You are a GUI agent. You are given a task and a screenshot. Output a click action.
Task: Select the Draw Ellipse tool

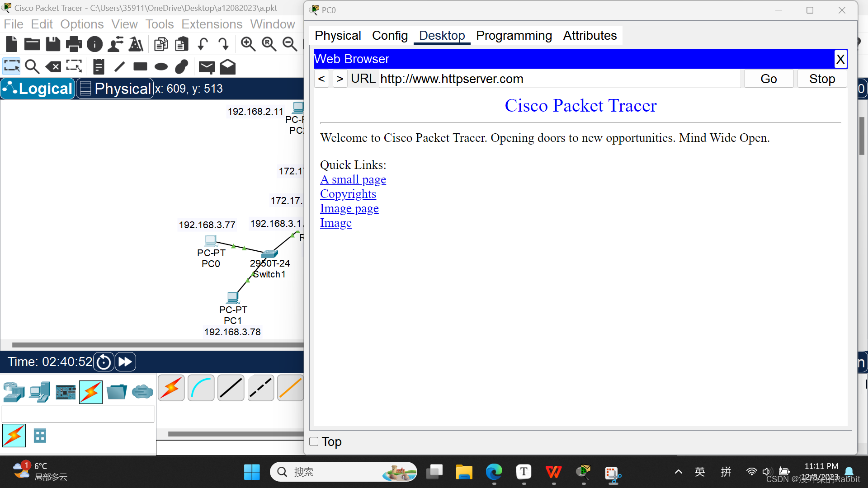[161, 67]
